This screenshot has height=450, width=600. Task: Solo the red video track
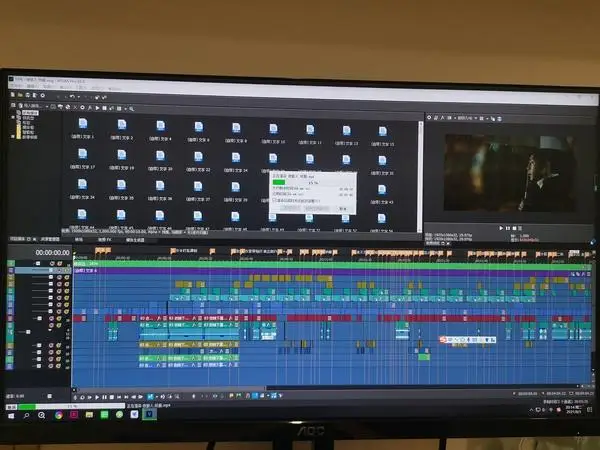coord(59,318)
